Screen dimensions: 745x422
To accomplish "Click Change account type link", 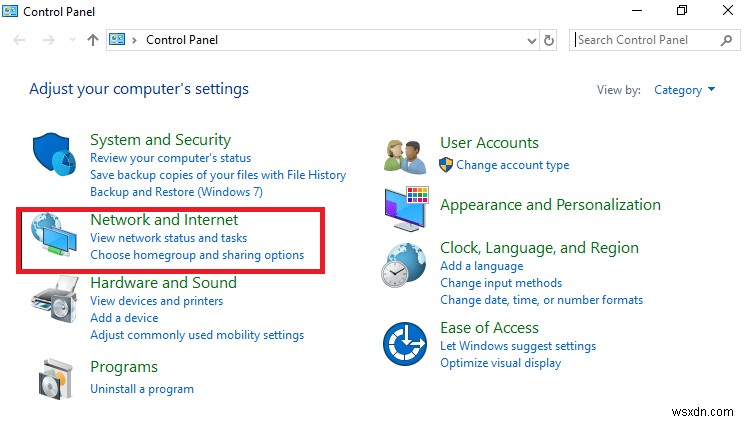I will point(512,165).
